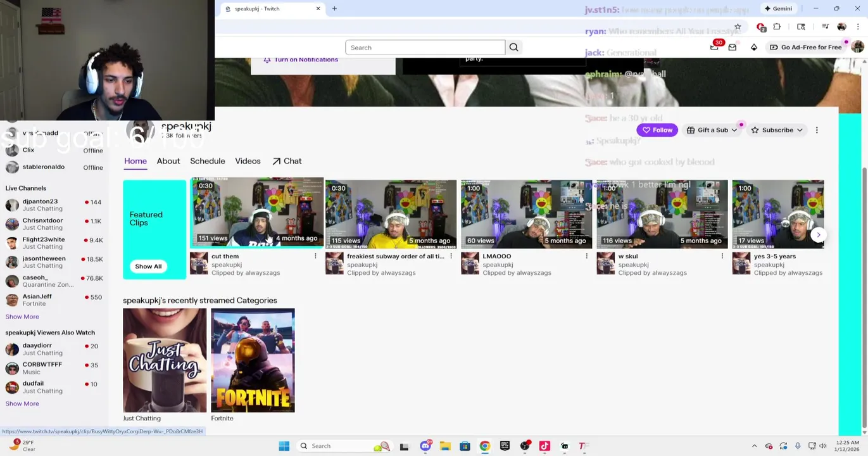Open Chrisnxtdoor live channel in sidebar
This screenshot has height=456, width=868.
coord(54,224)
